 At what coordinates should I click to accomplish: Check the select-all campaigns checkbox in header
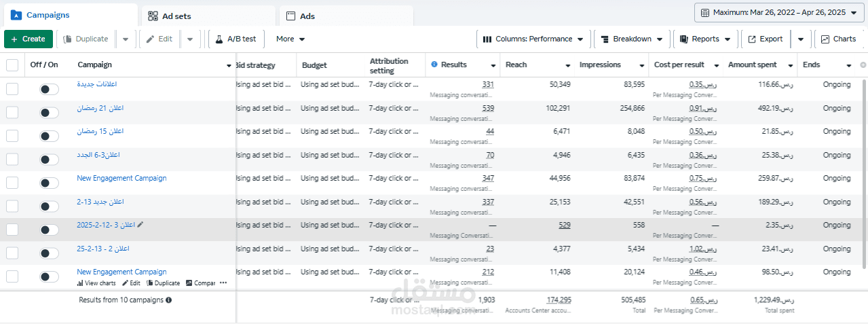click(x=12, y=65)
